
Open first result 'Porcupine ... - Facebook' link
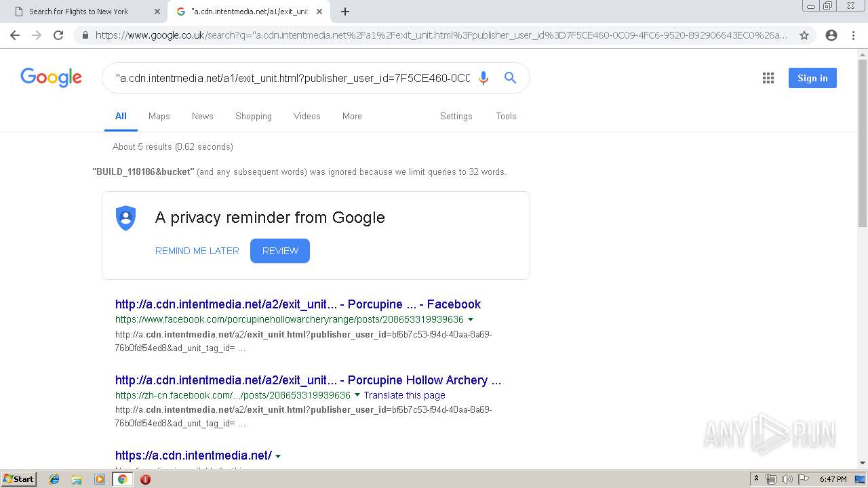point(298,304)
